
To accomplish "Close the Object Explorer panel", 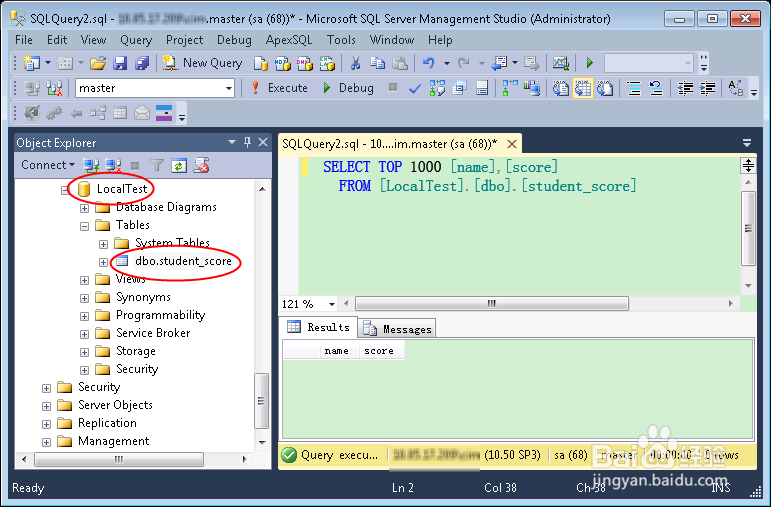I will pos(264,143).
